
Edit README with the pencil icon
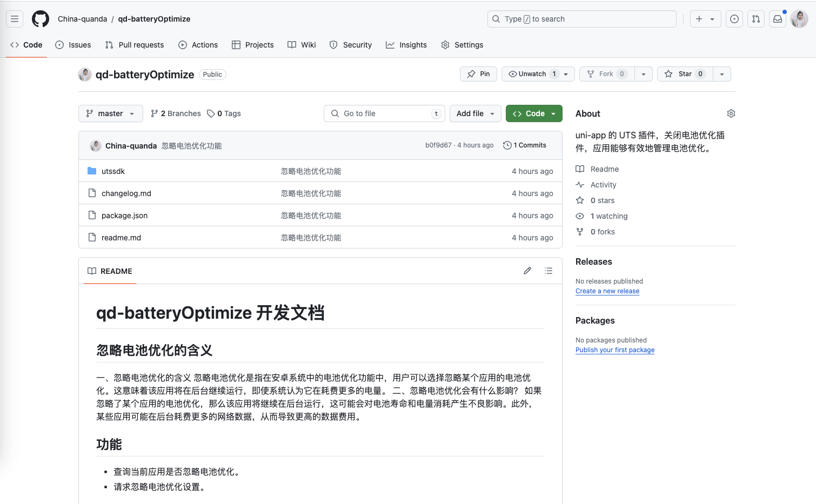click(527, 271)
